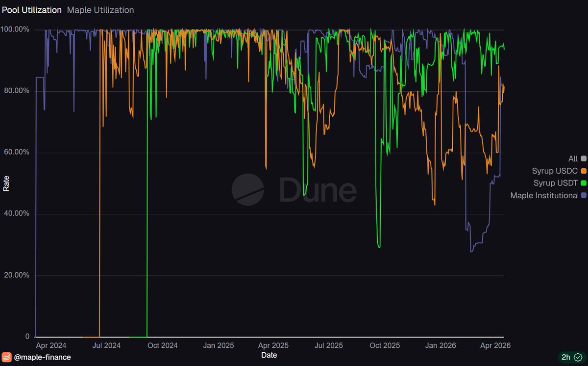
Task: Toggle Syrup USDT series in legend
Action: [x=560, y=183]
